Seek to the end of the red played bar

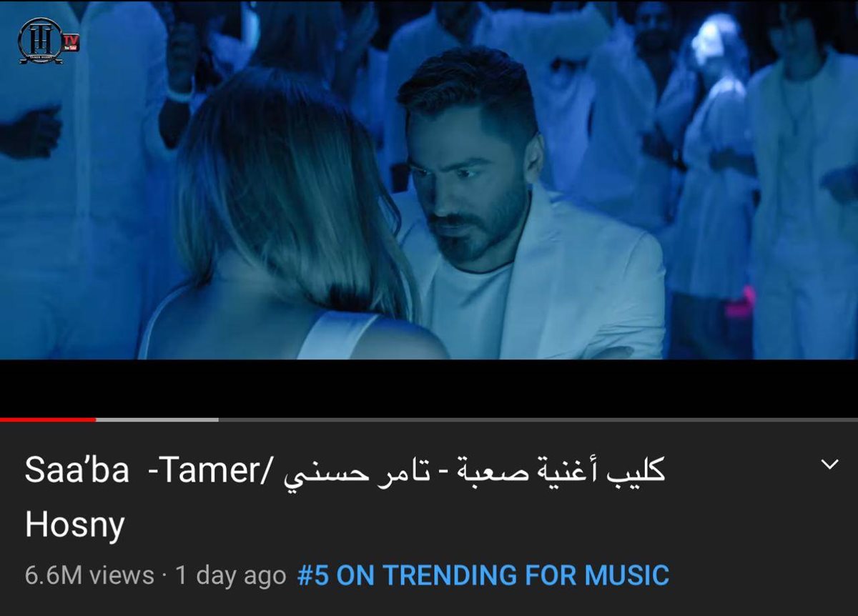[x=94, y=419]
